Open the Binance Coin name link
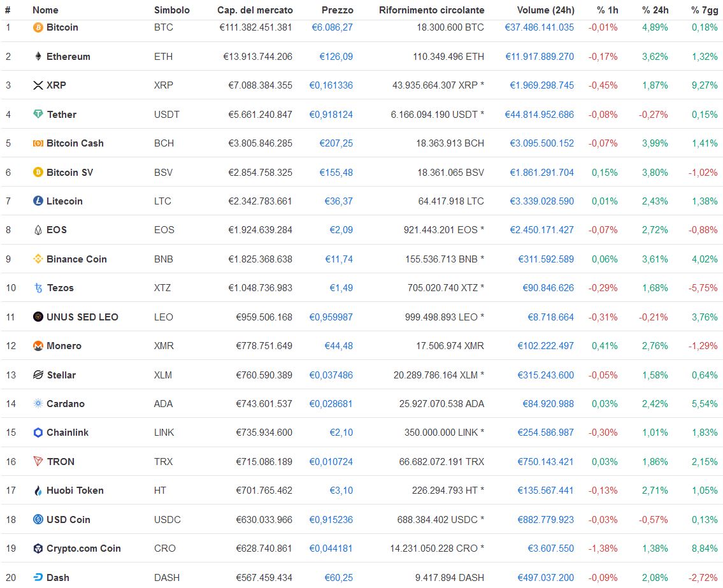The height and width of the screenshot is (588, 723). tap(76, 259)
